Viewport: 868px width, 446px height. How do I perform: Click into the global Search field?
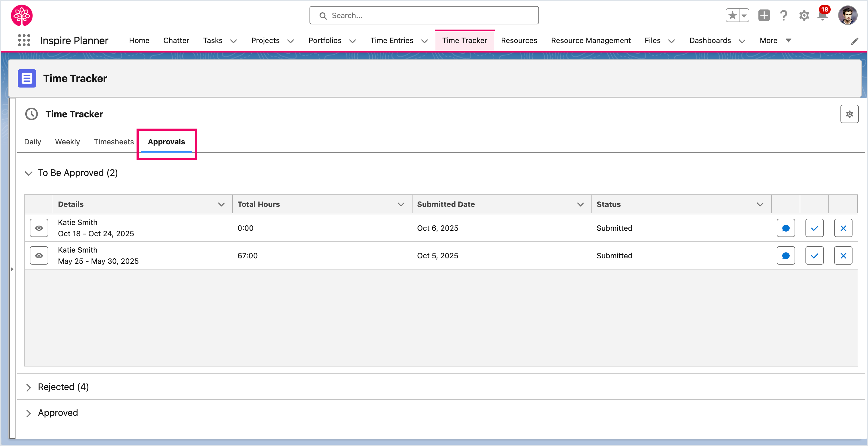(x=424, y=15)
